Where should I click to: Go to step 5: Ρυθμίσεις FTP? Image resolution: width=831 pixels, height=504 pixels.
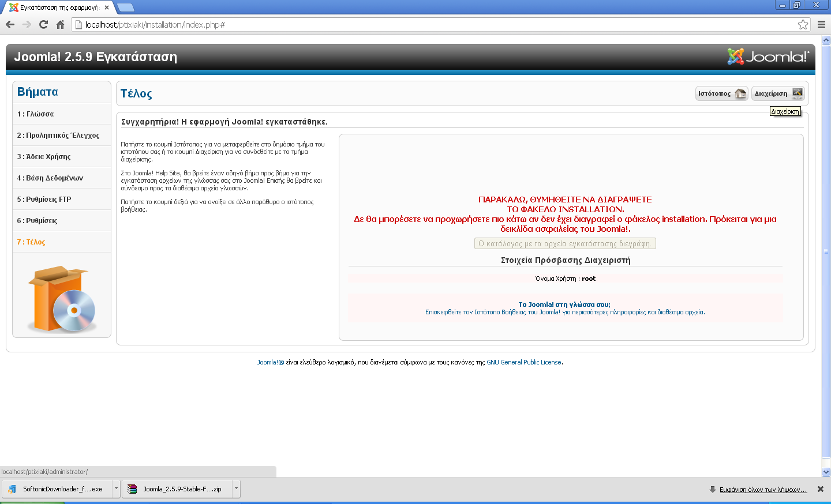click(x=62, y=200)
